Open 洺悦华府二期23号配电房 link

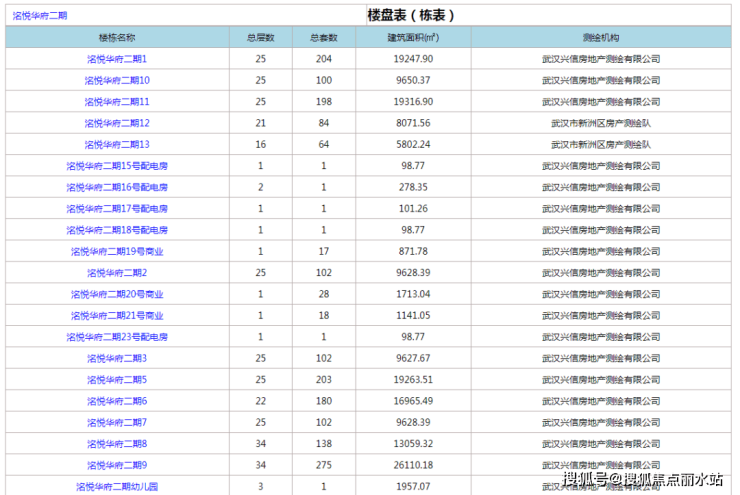pos(117,337)
